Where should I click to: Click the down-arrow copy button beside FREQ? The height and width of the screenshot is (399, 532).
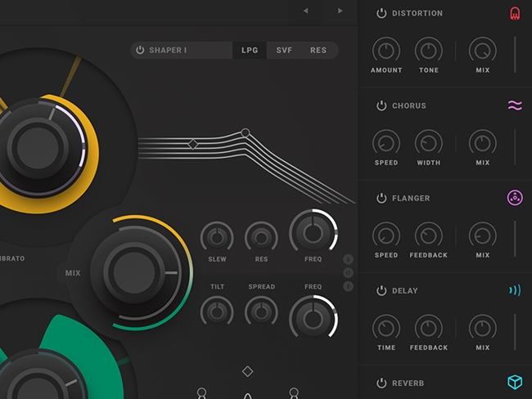point(348,260)
